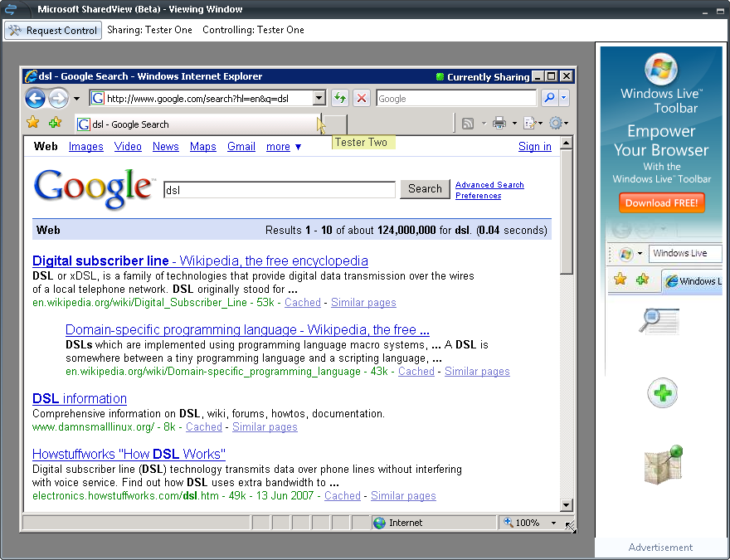Open the Tools gear icon
The image size is (730, 560).
coord(558,123)
